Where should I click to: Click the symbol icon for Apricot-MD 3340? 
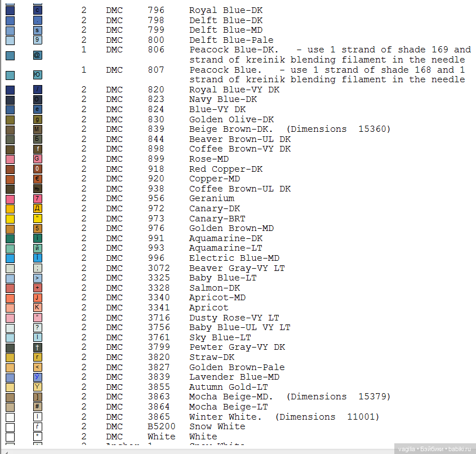[x=38, y=297]
